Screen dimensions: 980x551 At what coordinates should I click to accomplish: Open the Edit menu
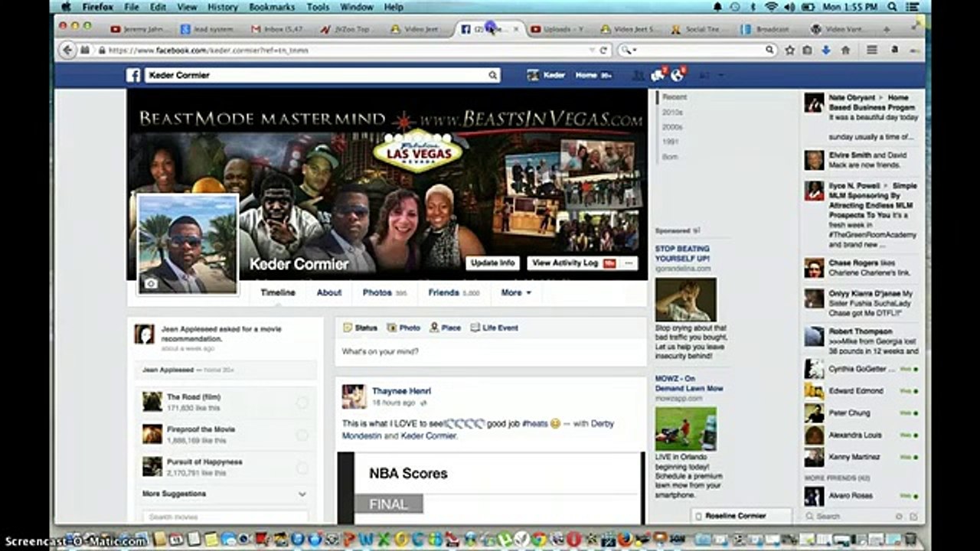[x=158, y=7]
